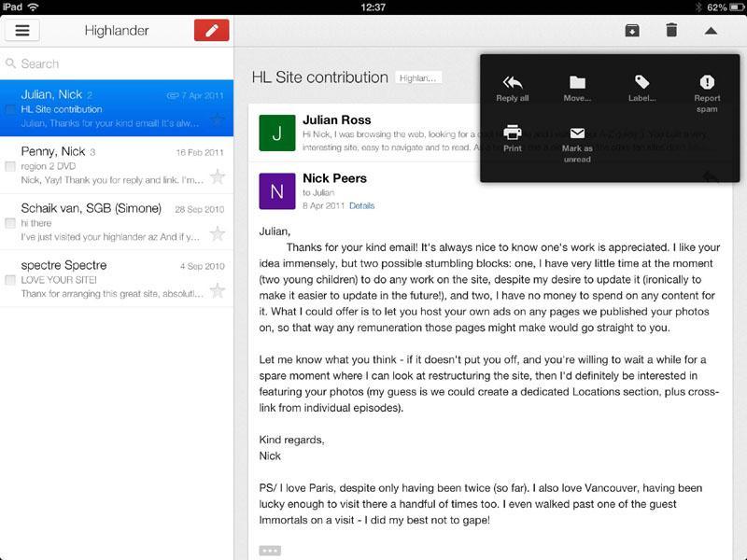The width and height of the screenshot is (747, 560).
Task: Delete conversation with trash icon
Action: 671,31
